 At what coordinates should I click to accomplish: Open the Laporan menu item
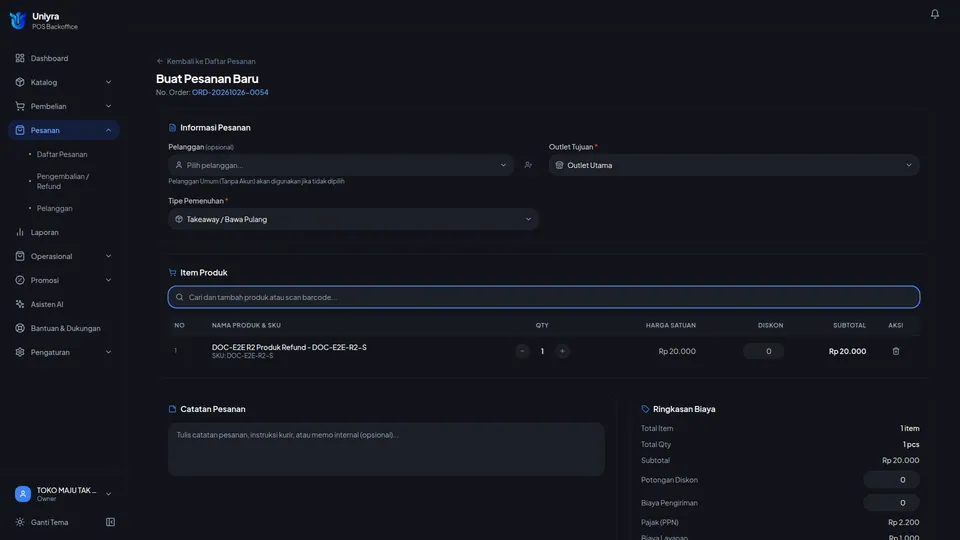(x=64, y=232)
